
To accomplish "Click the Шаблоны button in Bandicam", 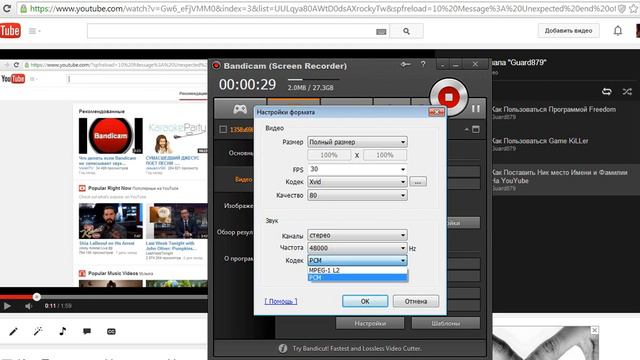I will pos(446,323).
